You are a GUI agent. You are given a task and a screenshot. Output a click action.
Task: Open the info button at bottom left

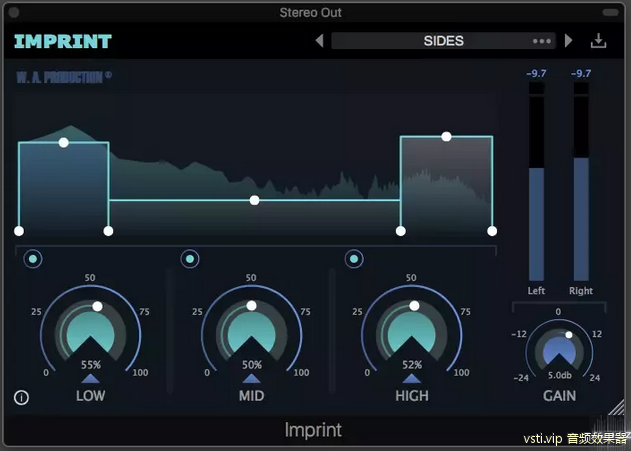[21, 397]
